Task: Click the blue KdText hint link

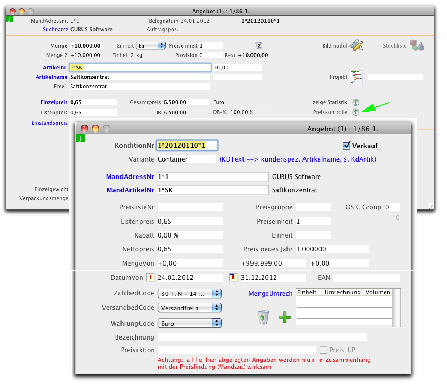Action: 298,160
